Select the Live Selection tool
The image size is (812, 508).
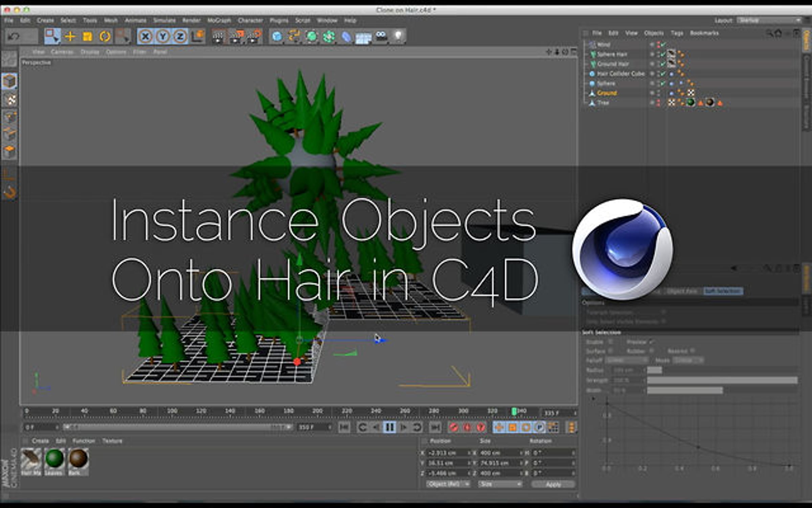pyautogui.click(x=52, y=36)
